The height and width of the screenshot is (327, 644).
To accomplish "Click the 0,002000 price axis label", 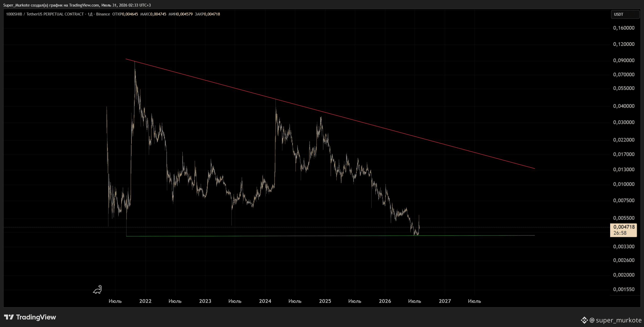I will 624,275.
